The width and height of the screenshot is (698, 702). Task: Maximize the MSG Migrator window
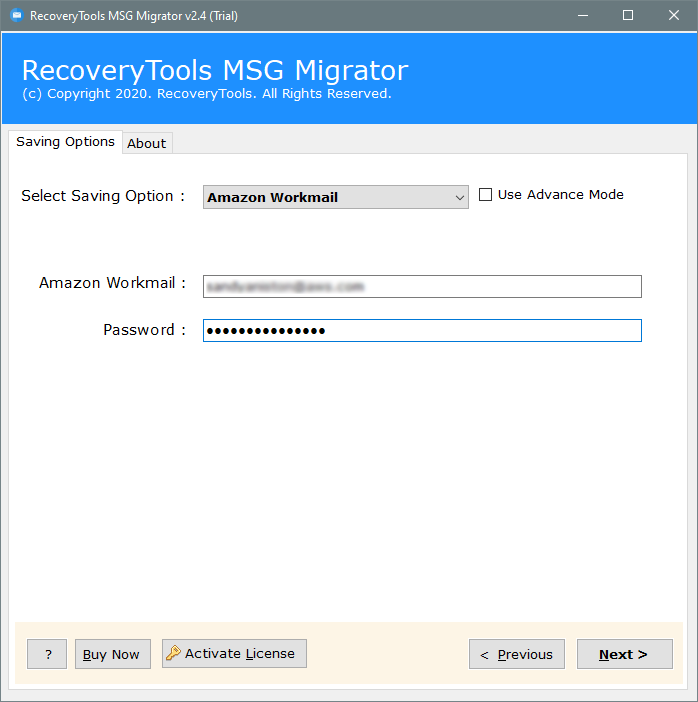[628, 16]
